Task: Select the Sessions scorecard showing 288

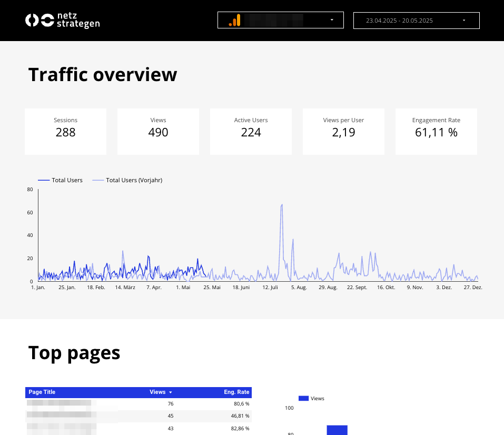Action: [65, 132]
